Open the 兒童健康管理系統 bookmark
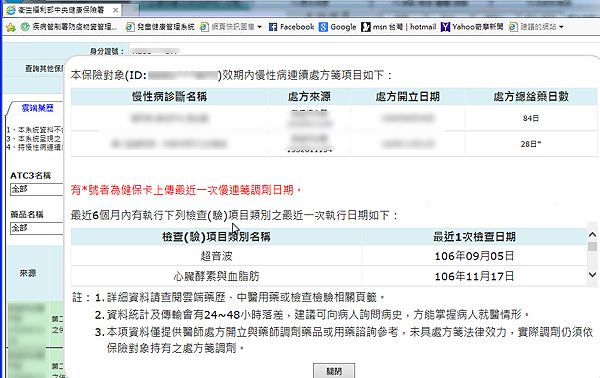The height and width of the screenshot is (378, 600). (x=160, y=27)
